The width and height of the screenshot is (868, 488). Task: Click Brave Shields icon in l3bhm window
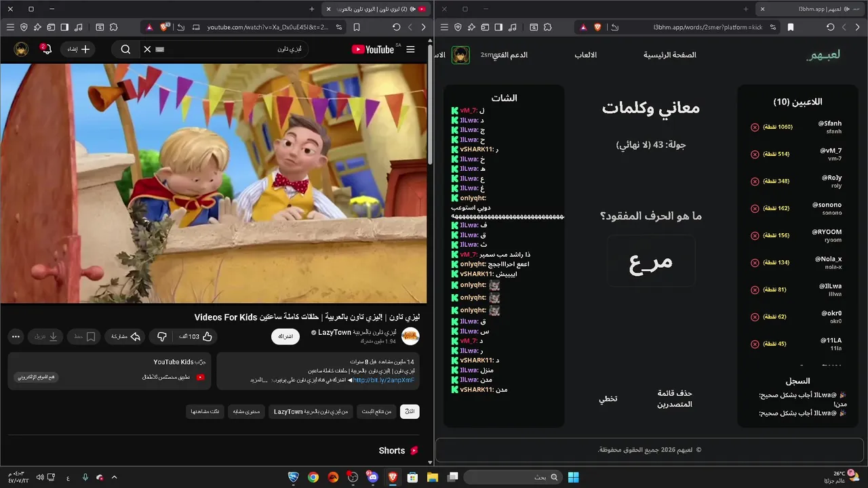point(597,27)
